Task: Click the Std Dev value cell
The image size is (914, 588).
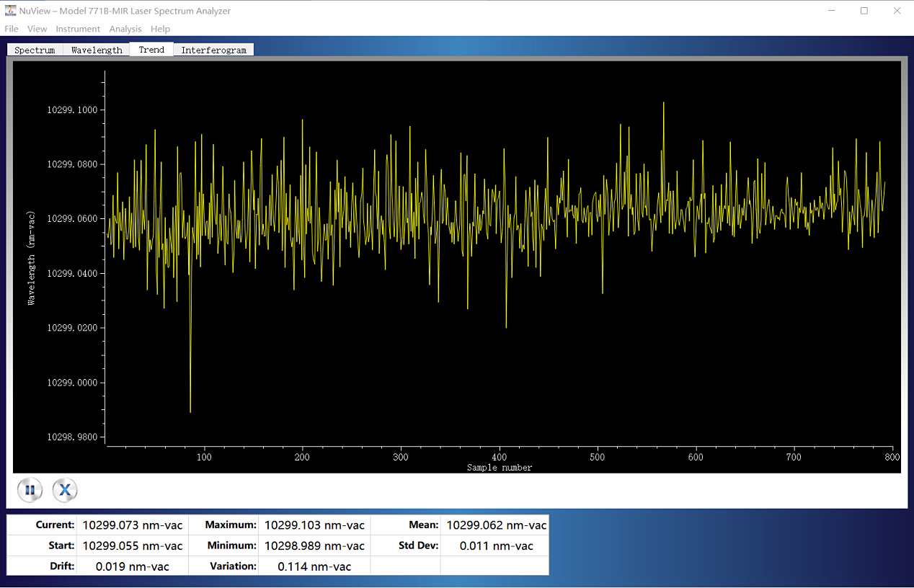Action: 496,546
